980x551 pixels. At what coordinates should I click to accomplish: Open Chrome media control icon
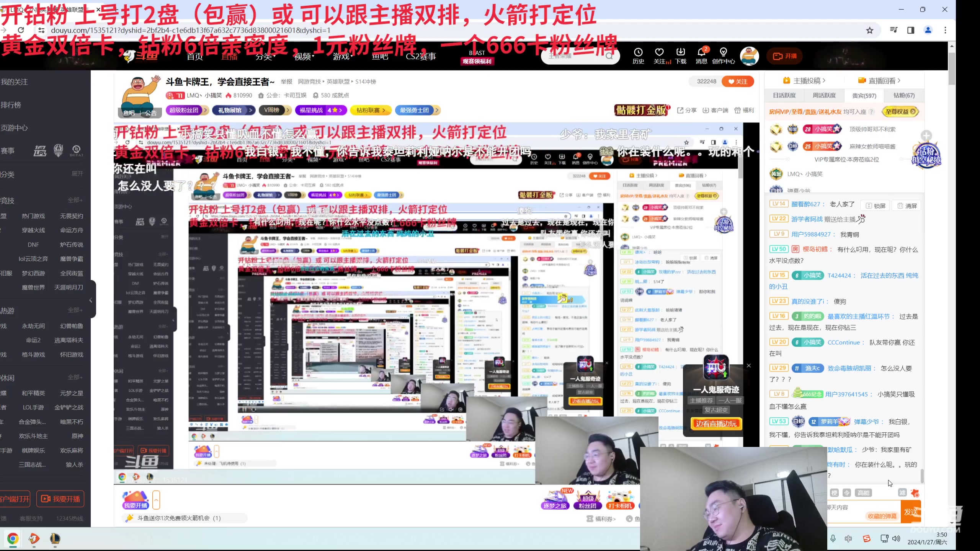coord(894,30)
